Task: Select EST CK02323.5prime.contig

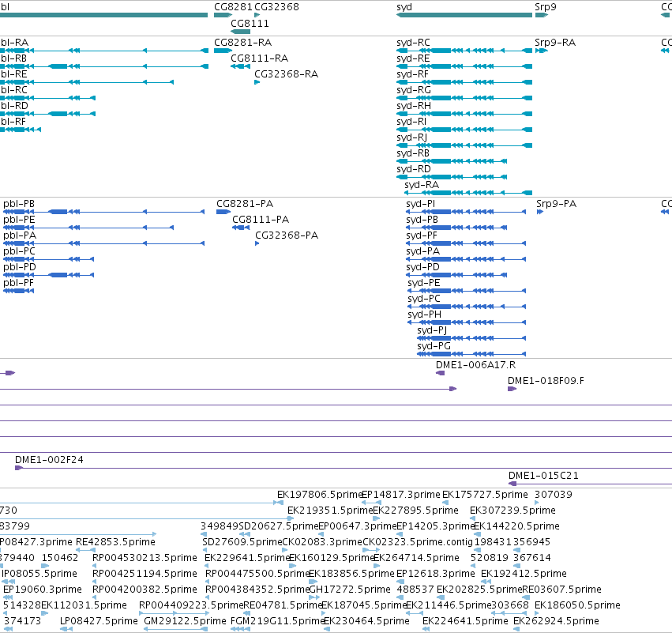Action: click(x=418, y=542)
